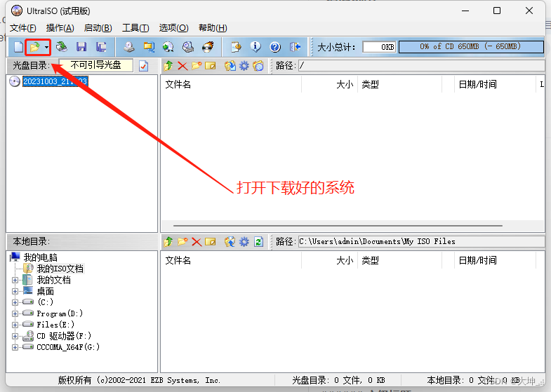Click the Open image file folder icon
Screen dimensions: 551x392
coord(34,47)
